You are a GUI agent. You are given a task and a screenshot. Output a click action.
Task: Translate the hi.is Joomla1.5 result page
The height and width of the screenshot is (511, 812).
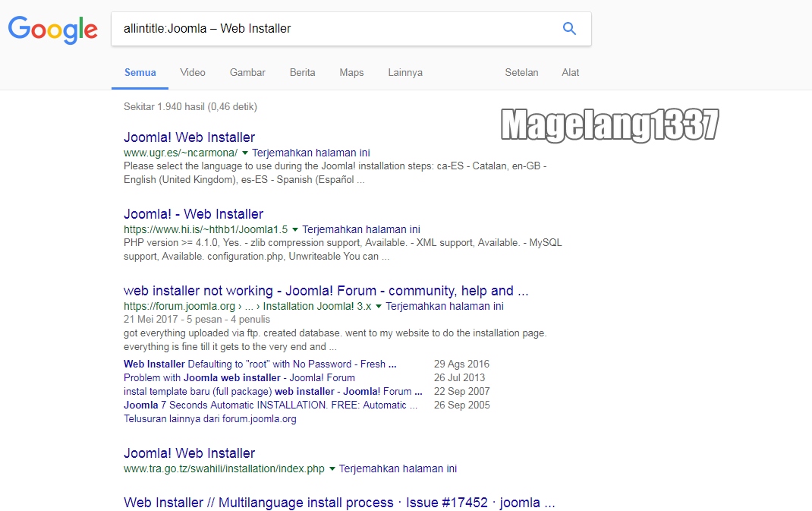pos(361,229)
